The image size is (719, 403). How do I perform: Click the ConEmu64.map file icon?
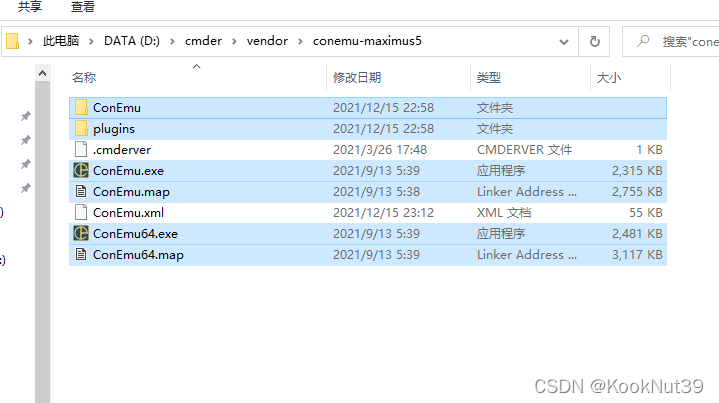click(x=81, y=254)
